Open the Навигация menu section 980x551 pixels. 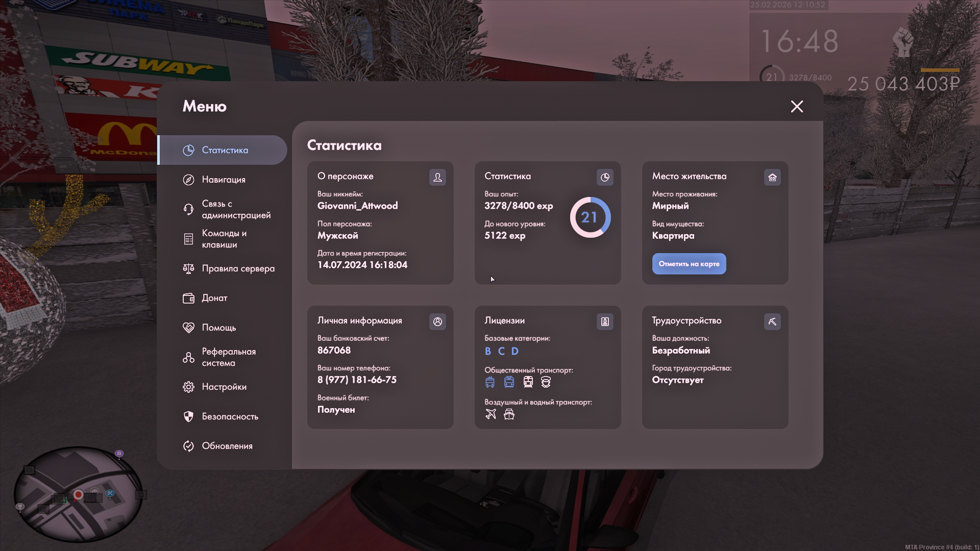[223, 180]
